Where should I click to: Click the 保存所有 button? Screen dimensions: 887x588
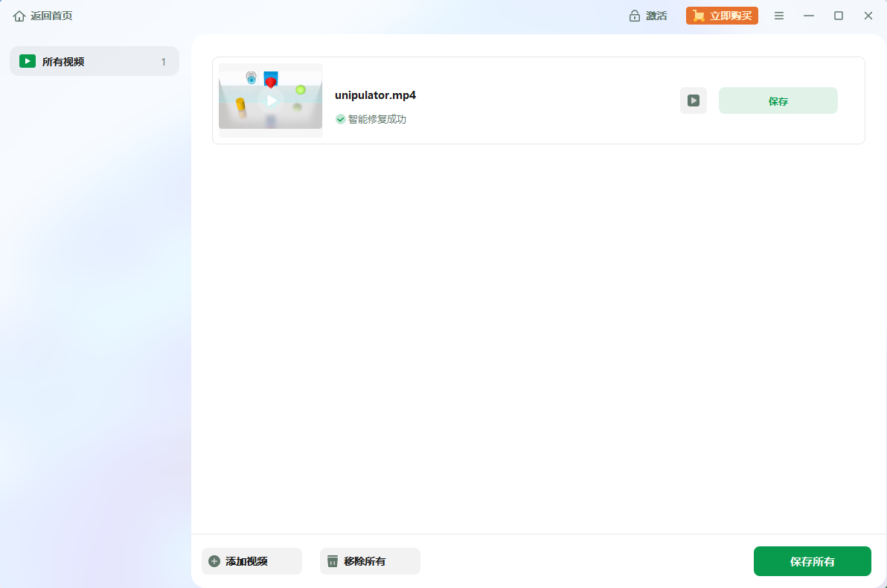coord(812,561)
